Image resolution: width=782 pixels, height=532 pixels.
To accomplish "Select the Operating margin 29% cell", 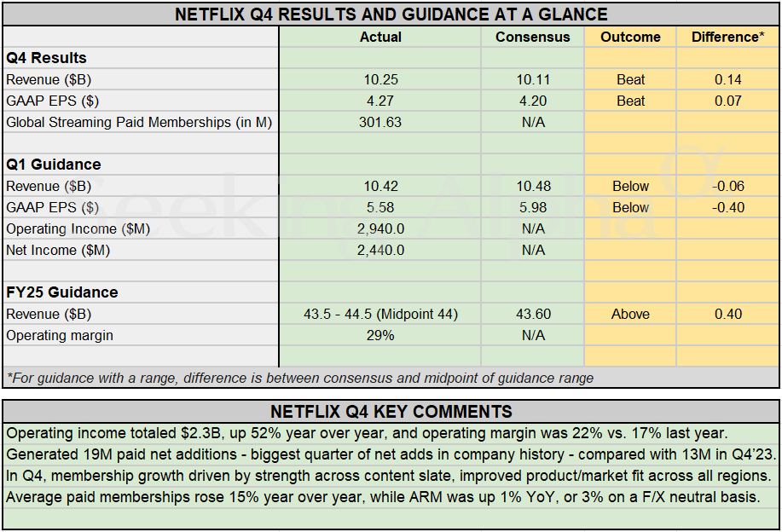I will click(x=380, y=335).
